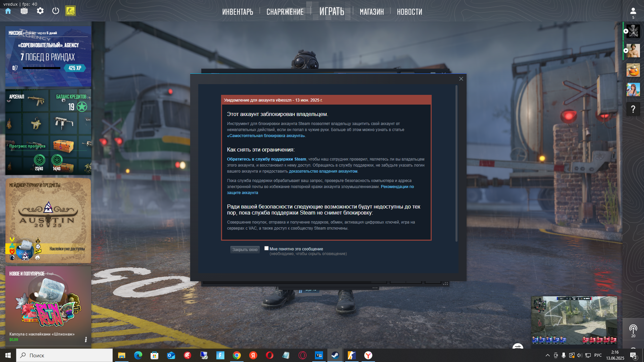The height and width of the screenshot is (362, 644).
Task: Open Outlook from taskbar
Action: coord(171,355)
